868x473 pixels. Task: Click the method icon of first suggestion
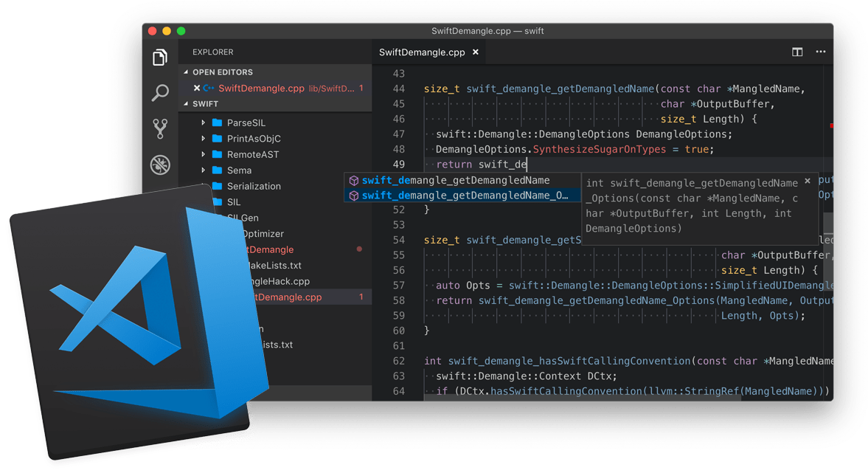click(x=354, y=180)
